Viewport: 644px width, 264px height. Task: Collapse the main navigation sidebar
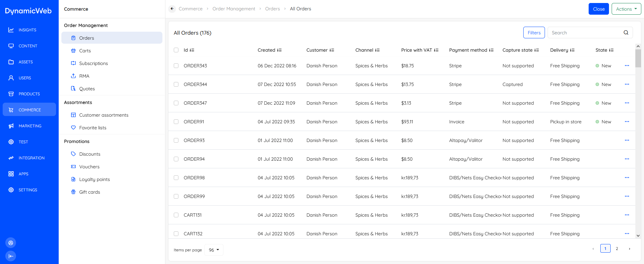click(x=11, y=256)
